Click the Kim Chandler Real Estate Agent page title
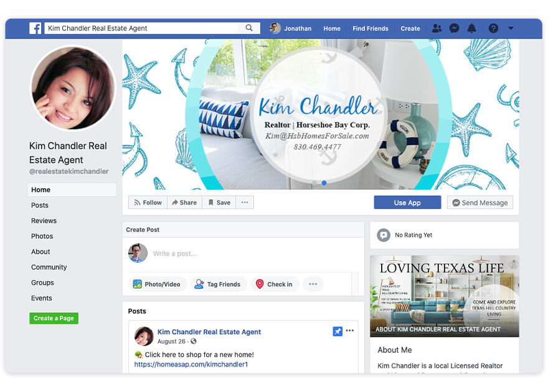This screenshot has height=392, width=548. tap(68, 153)
